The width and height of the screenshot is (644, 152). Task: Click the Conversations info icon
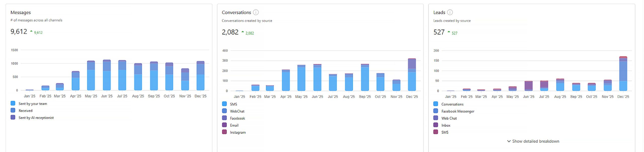[256, 12]
